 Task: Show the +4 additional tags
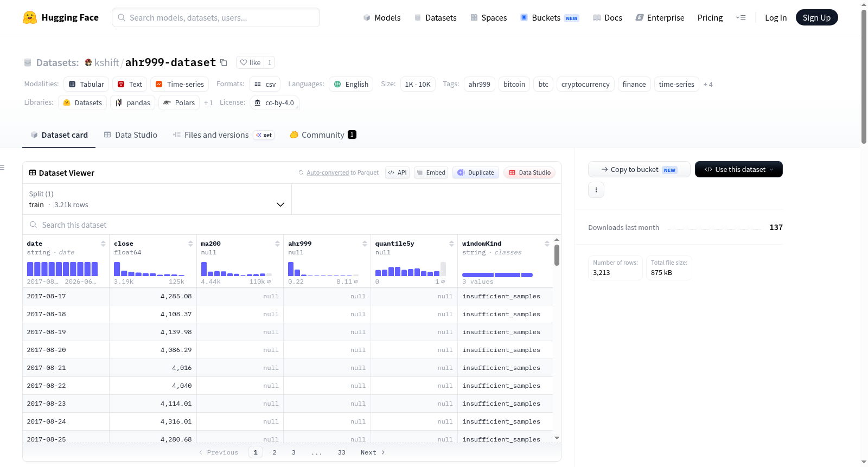708,85
